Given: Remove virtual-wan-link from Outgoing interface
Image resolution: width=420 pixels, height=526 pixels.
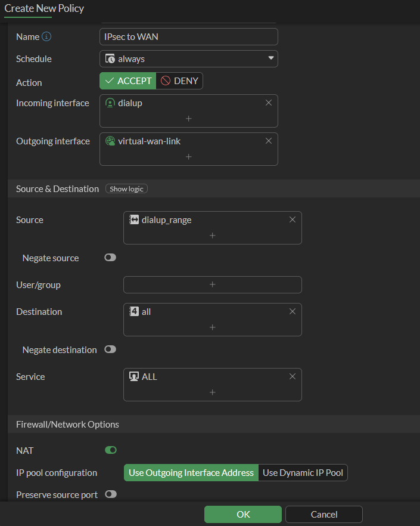Looking at the screenshot, I should [269, 141].
